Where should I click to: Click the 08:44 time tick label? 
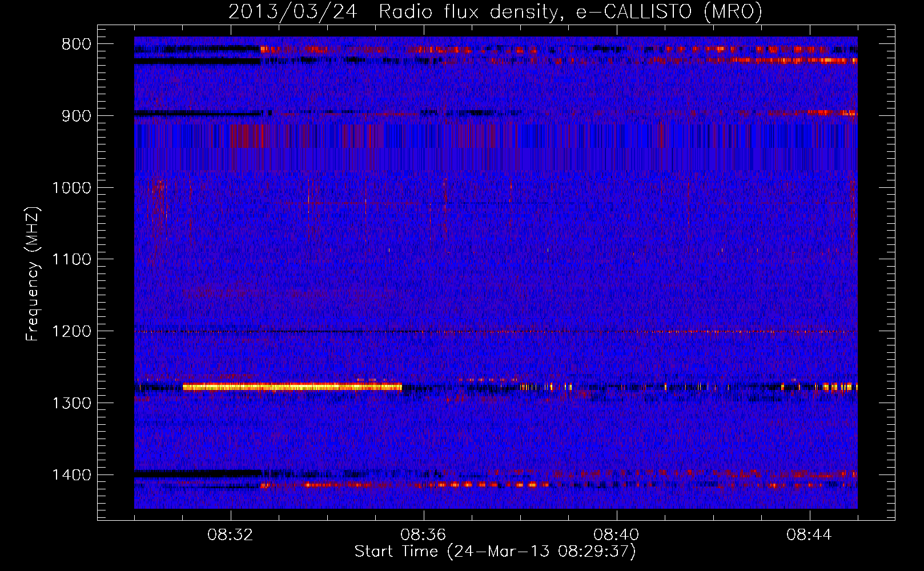810,535
